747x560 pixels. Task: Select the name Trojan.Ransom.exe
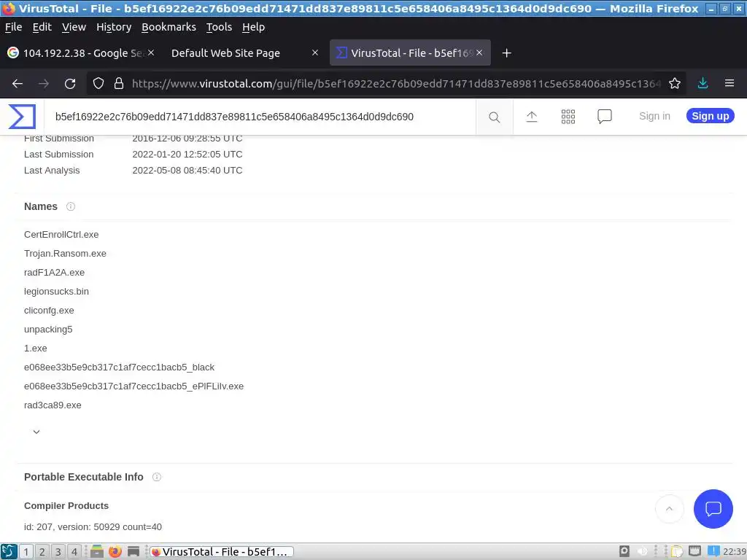(x=65, y=253)
